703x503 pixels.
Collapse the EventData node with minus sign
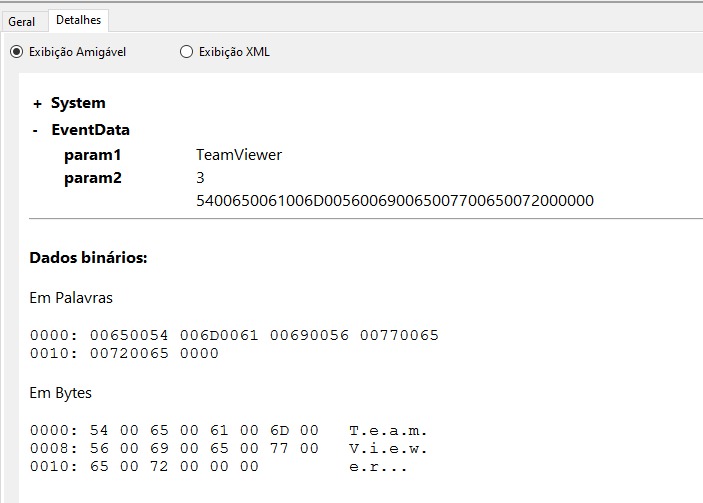tap(35, 130)
